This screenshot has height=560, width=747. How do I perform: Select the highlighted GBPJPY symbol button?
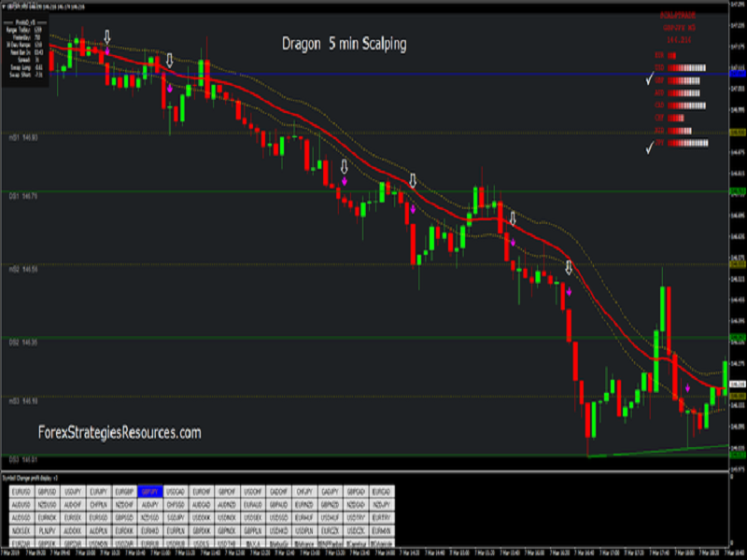(x=150, y=492)
